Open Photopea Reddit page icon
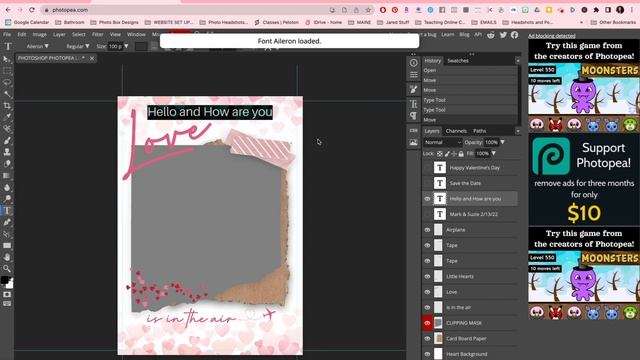 pos(491,35)
